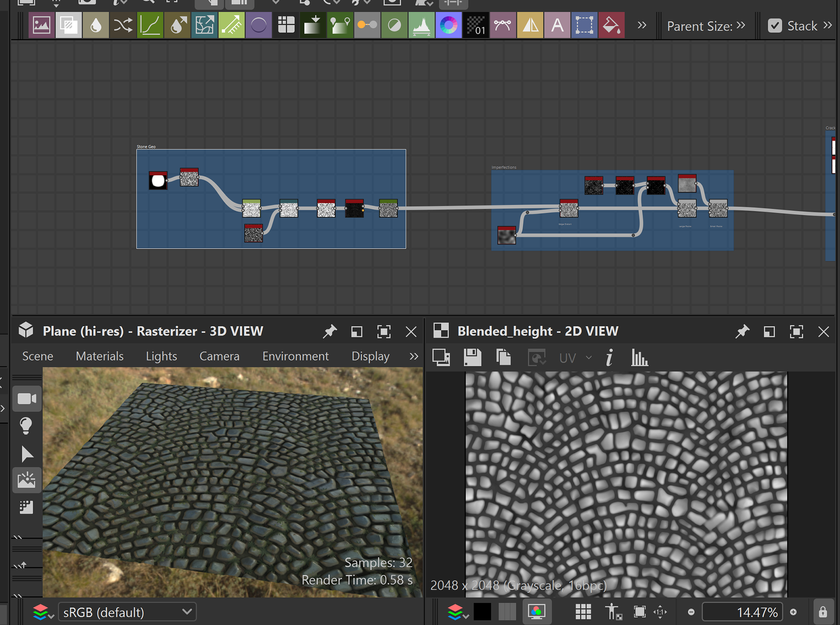The height and width of the screenshot is (625, 840).
Task: Click zoom out minus button
Action: coord(691,612)
